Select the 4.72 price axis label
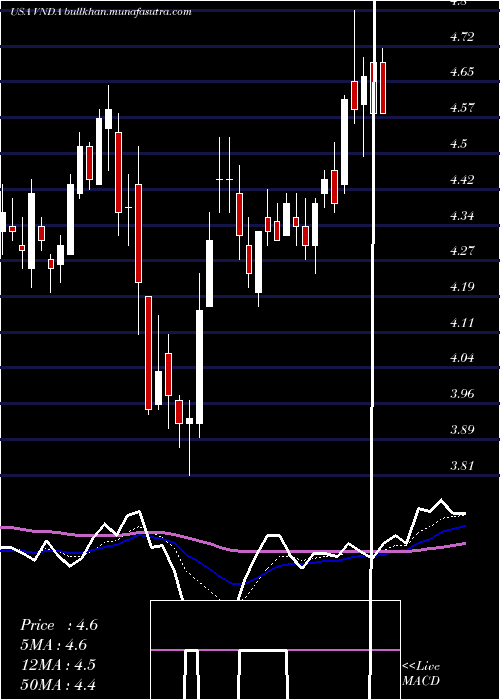Viewport: 500px width, 700px height. pos(462,36)
